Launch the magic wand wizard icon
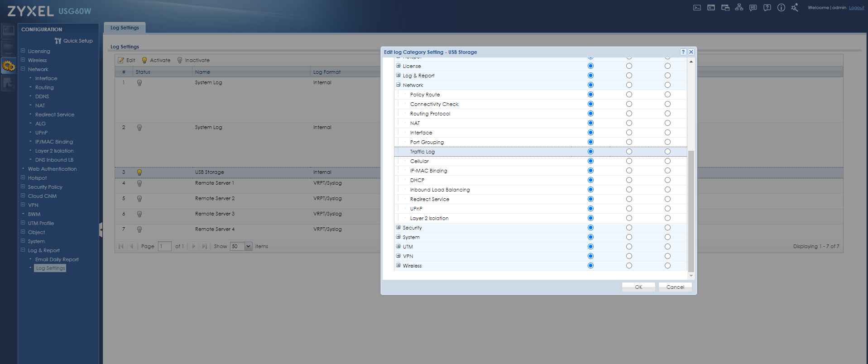This screenshot has width=868, height=364. click(795, 8)
